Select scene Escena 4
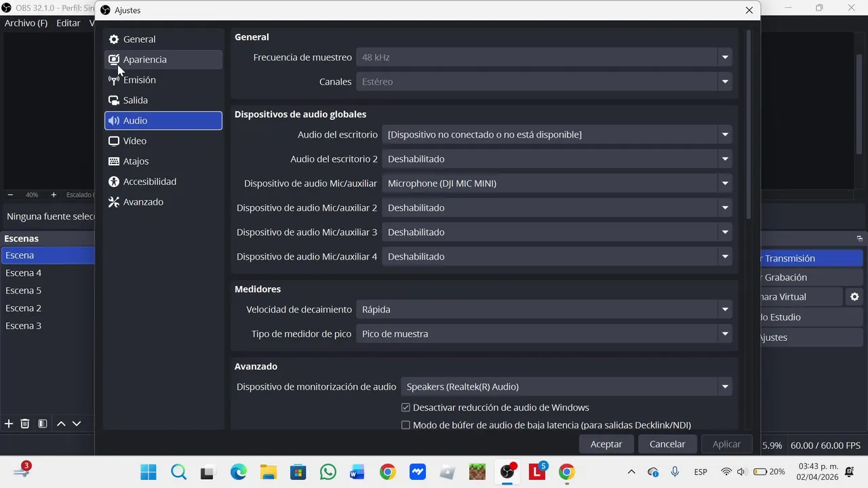Image resolution: width=868 pixels, height=488 pixels. (x=47, y=273)
